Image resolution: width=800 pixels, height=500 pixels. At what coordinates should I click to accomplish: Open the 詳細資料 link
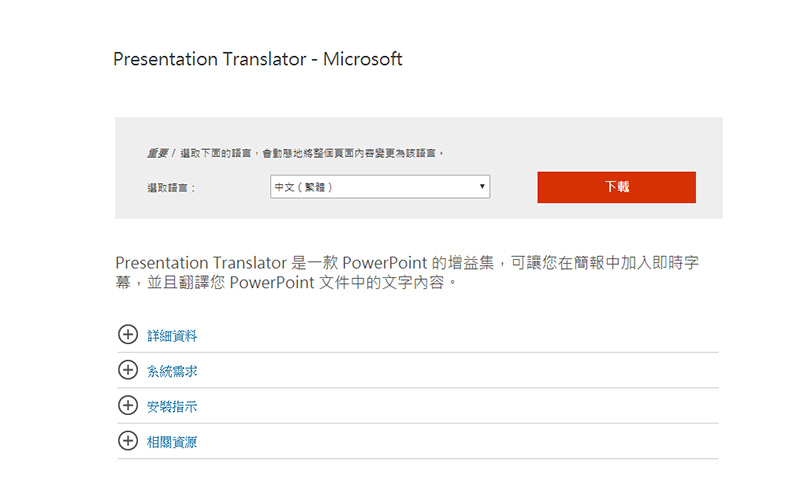tap(172, 336)
